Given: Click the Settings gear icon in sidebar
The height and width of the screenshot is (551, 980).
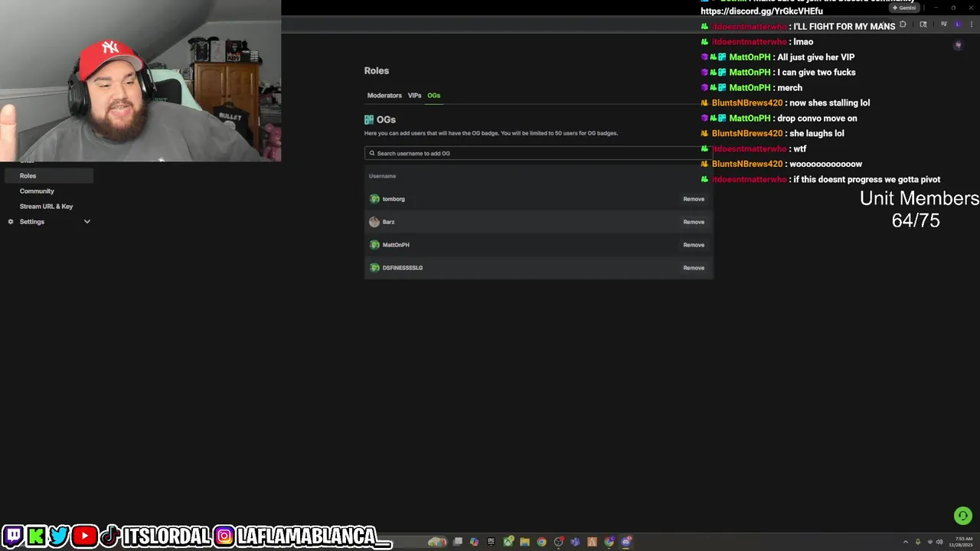Looking at the screenshot, I should coord(11,221).
